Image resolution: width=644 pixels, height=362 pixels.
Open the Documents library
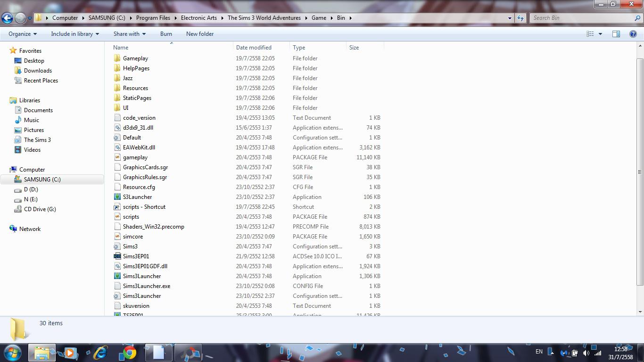pos(38,110)
